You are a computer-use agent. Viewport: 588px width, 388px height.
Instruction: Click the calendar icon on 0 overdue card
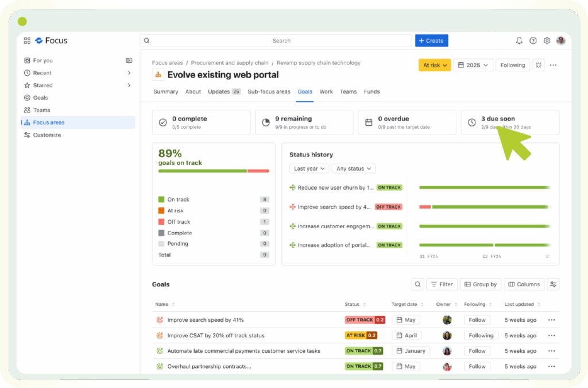pos(369,122)
